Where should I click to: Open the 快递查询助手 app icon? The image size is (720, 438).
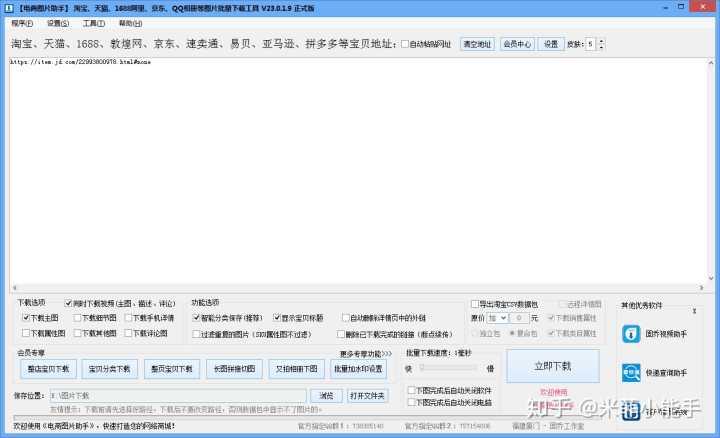tap(631, 373)
